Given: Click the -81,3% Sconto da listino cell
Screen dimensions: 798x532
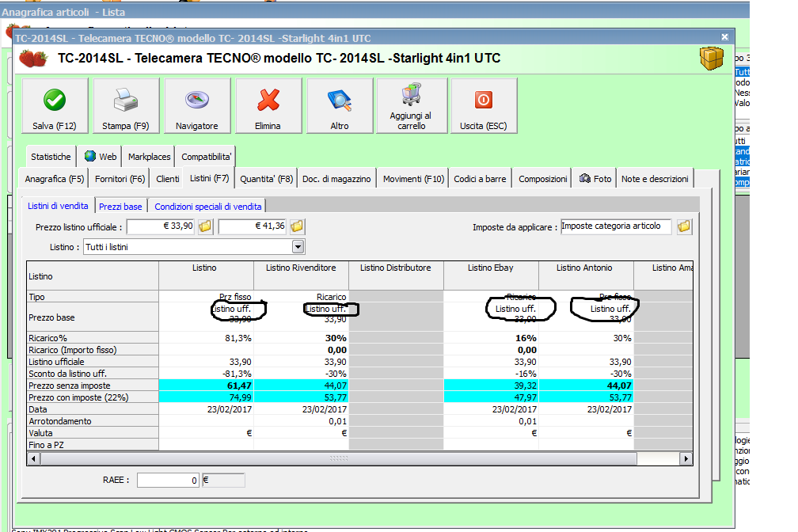Looking at the screenshot, I should [207, 374].
